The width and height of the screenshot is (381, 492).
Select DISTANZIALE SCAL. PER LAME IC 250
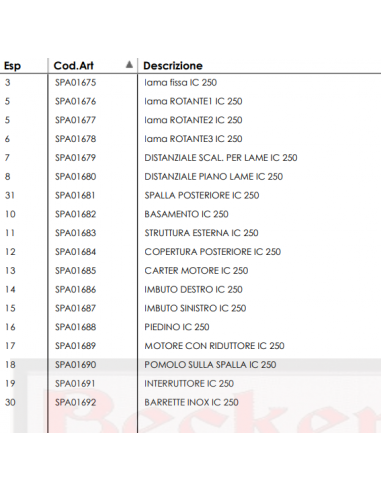coord(221,158)
